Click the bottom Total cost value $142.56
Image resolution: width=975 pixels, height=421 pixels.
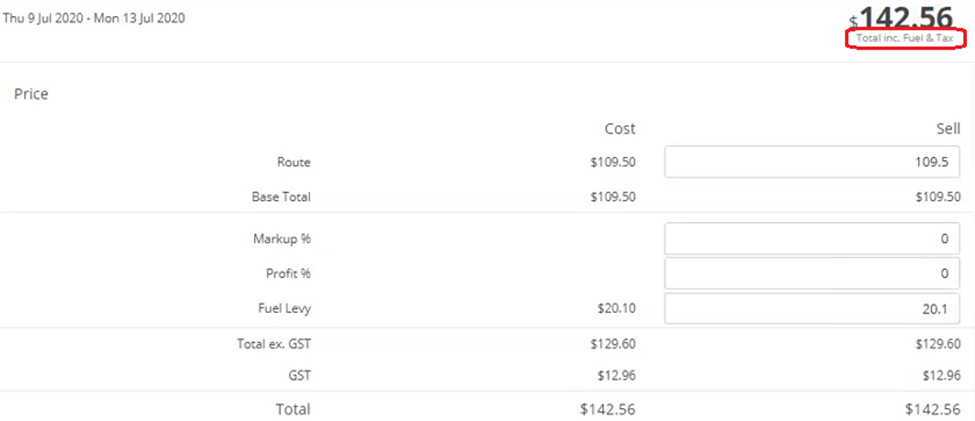pos(608,409)
